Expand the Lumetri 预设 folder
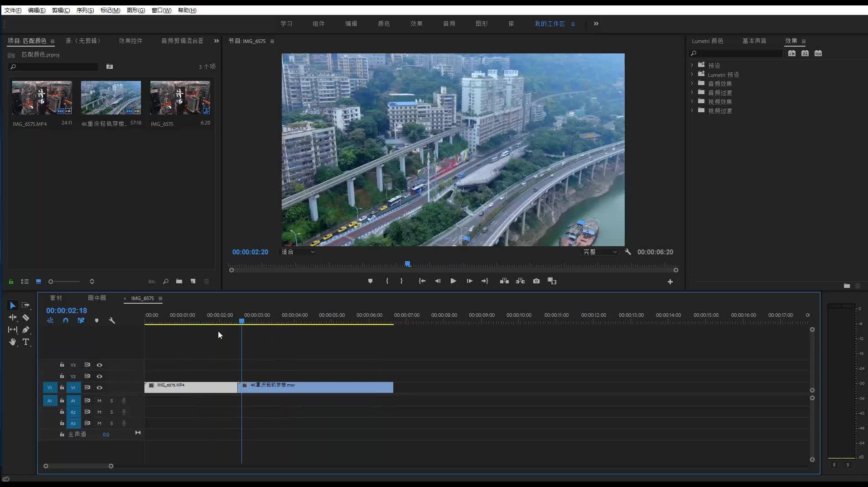868x487 pixels. (692, 75)
